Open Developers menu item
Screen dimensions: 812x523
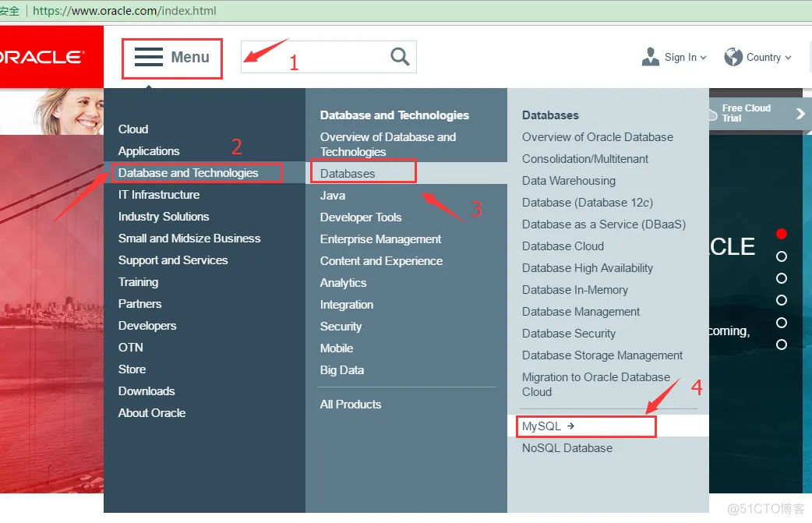tap(147, 326)
